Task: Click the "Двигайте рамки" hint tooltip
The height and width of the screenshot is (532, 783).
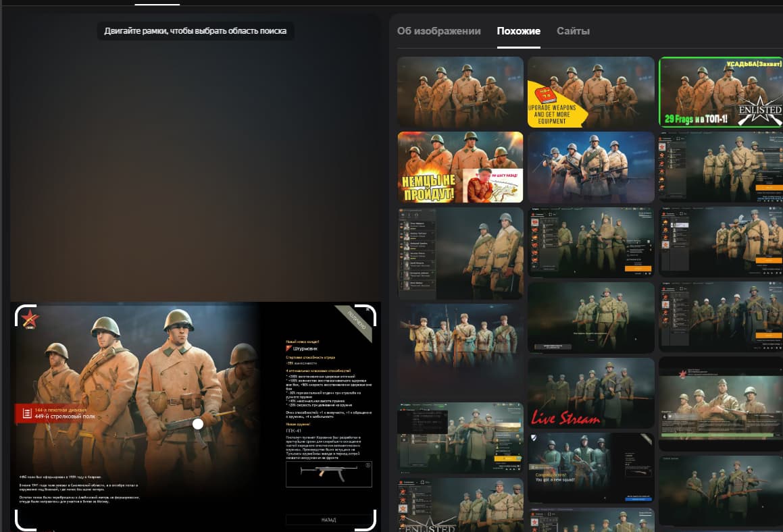Action: tap(196, 31)
